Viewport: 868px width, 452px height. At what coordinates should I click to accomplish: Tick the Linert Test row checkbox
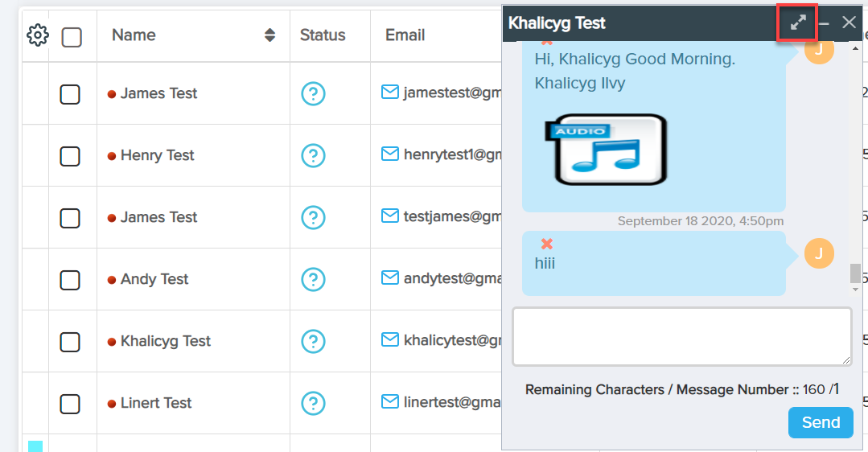71,403
